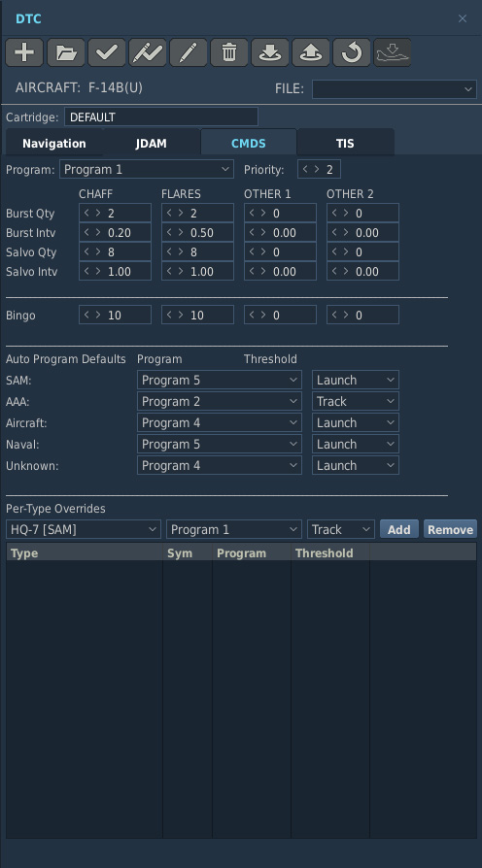Open a file with the folder icon
The image size is (482, 868).
click(66, 53)
